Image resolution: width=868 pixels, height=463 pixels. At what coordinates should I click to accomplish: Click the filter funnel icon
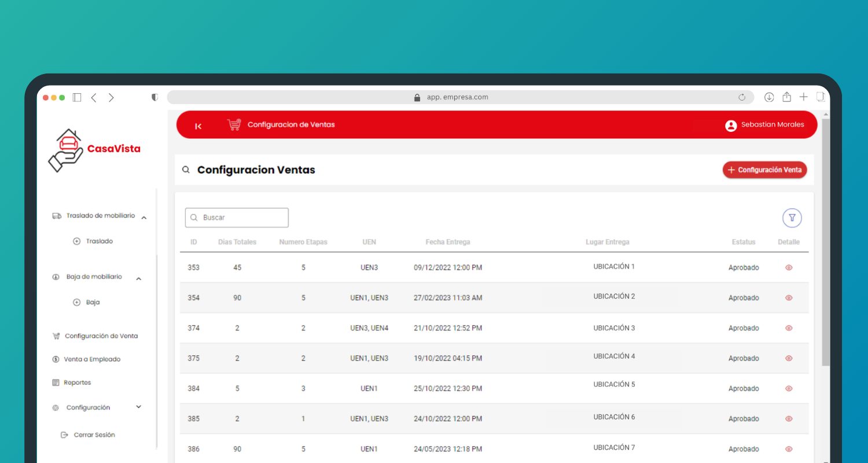(792, 218)
